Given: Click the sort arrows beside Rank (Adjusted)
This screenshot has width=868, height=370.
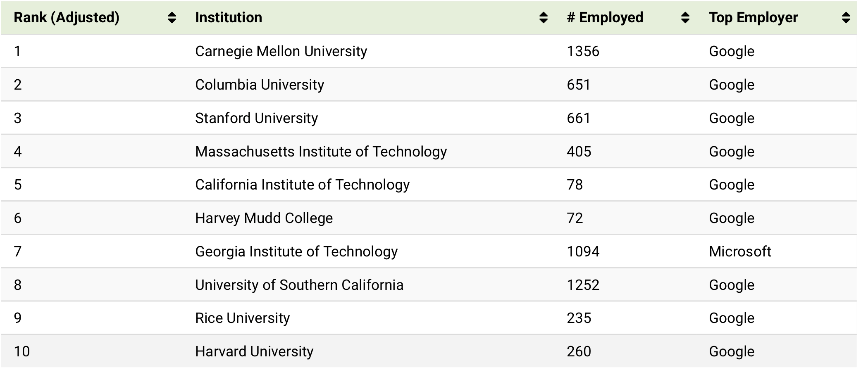Looking at the screenshot, I should click(172, 18).
